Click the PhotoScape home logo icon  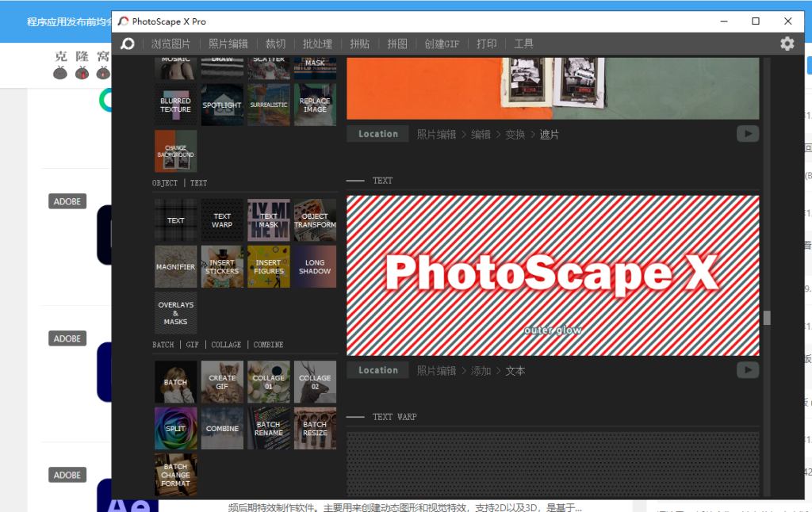pyautogui.click(x=128, y=44)
